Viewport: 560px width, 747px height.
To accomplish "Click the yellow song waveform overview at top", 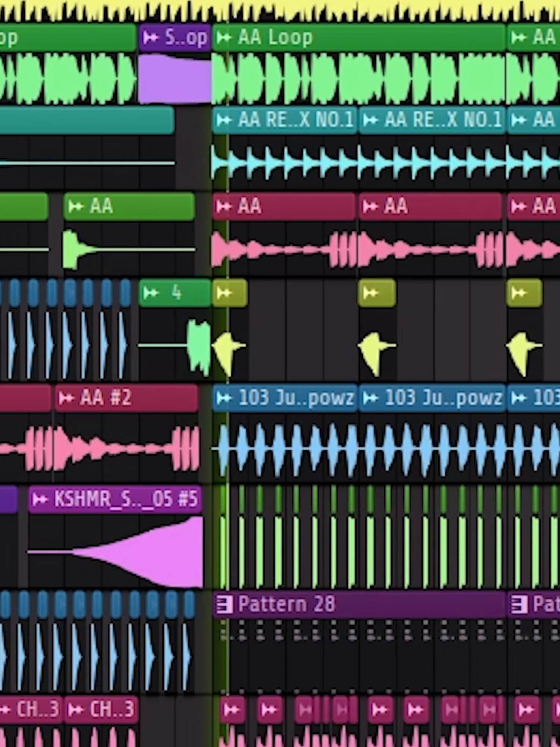I will 280,10.
